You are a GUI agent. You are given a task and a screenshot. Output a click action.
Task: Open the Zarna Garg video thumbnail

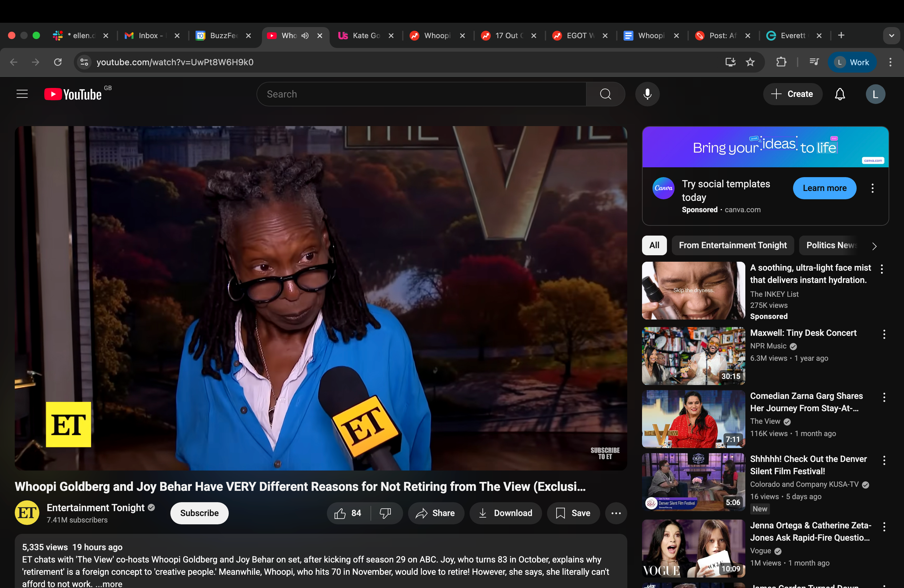(694, 419)
